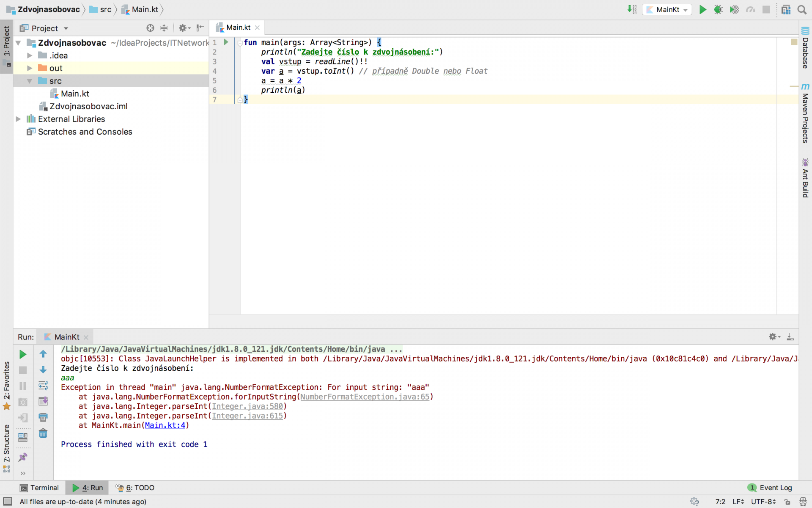Screen dimensions: 812x508
Task: Select Main.kt file in project tree
Action: tap(75, 94)
